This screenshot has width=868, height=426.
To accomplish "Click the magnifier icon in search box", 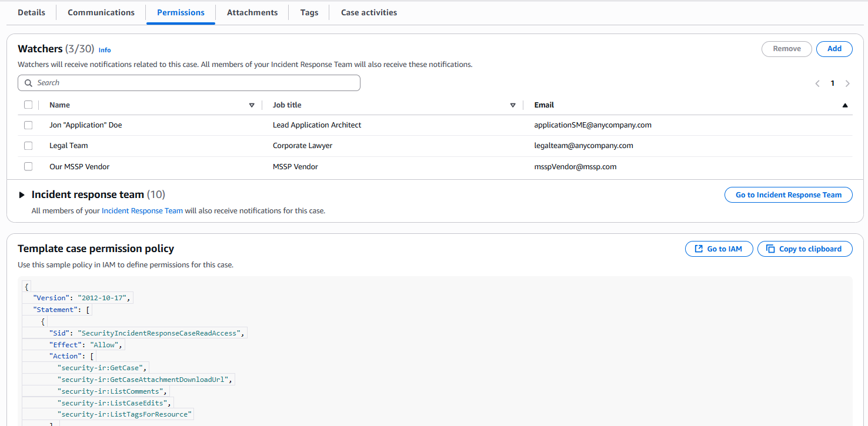I will pos(28,83).
